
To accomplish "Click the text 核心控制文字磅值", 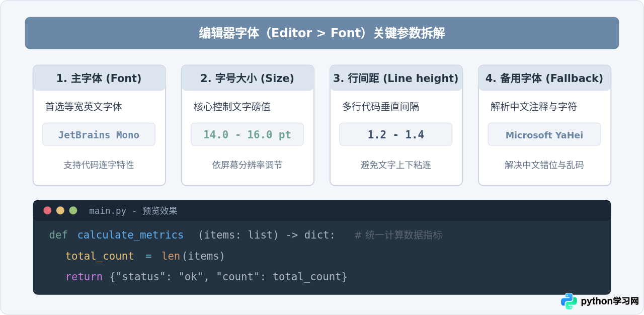I will click(232, 107).
